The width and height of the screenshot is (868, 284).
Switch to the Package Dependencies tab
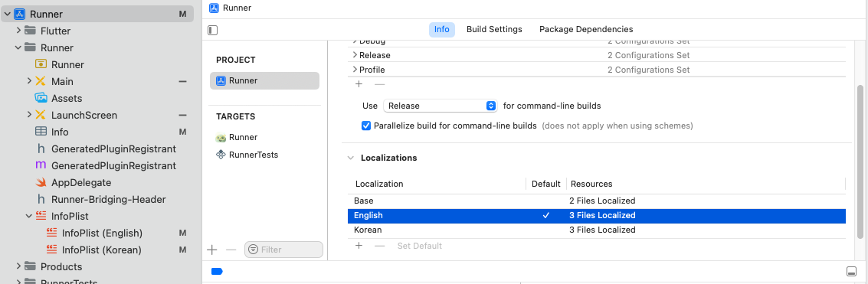click(x=586, y=29)
